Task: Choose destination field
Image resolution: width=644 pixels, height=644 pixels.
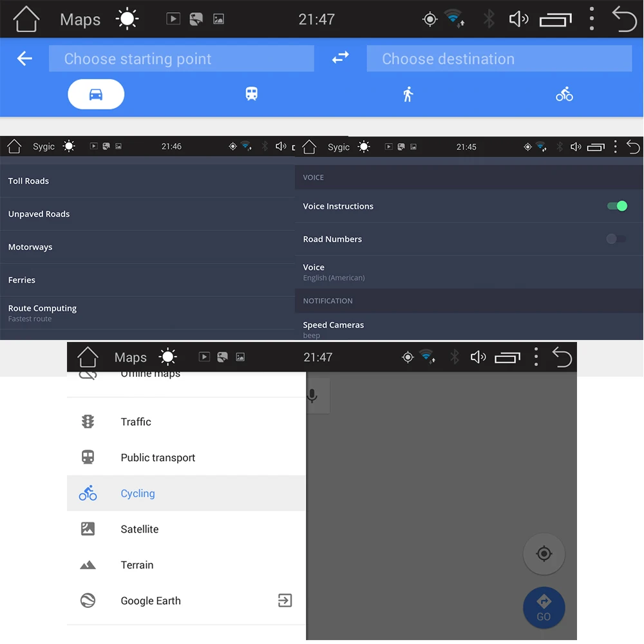Action: click(x=499, y=59)
